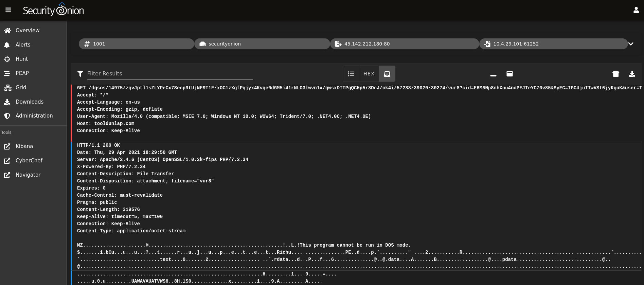
Task: Download the PCAP file
Action: pyautogui.click(x=632, y=74)
